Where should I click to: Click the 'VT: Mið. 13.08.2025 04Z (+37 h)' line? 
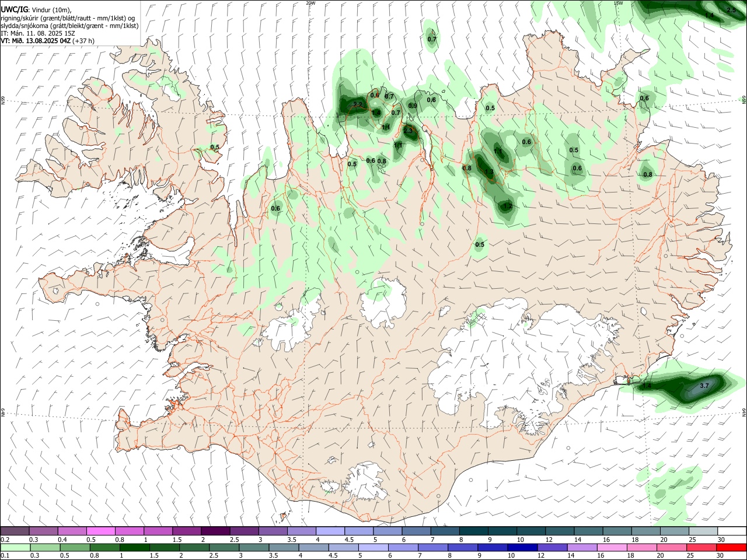tap(48, 41)
